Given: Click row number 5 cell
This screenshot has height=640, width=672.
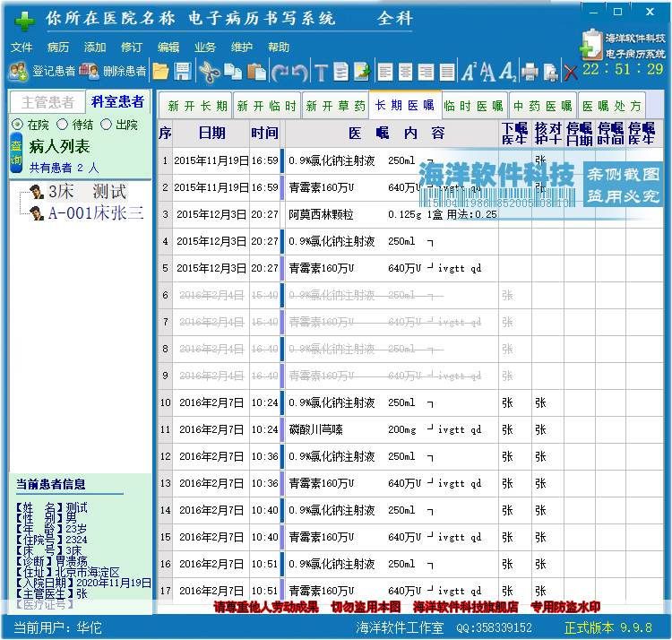Looking at the screenshot, I should [165, 268].
